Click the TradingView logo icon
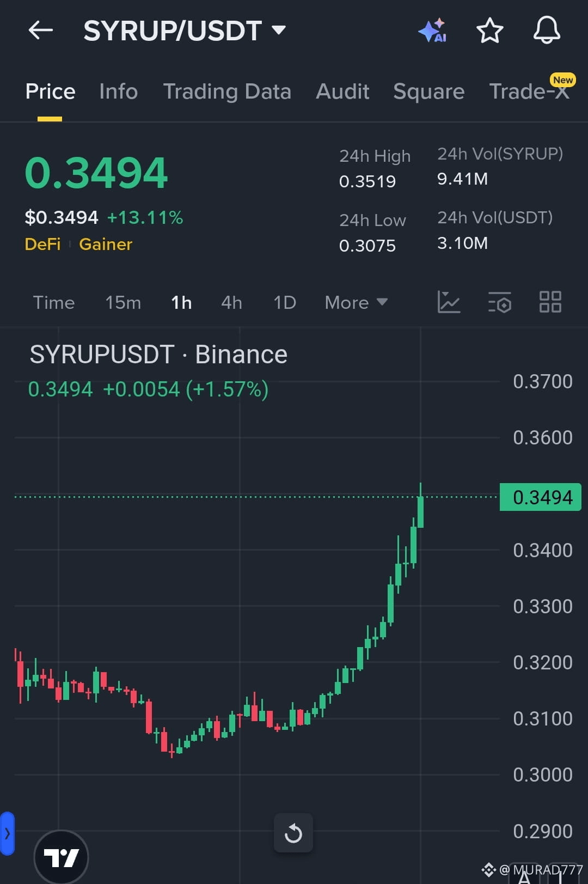The height and width of the screenshot is (884, 588). (61, 857)
